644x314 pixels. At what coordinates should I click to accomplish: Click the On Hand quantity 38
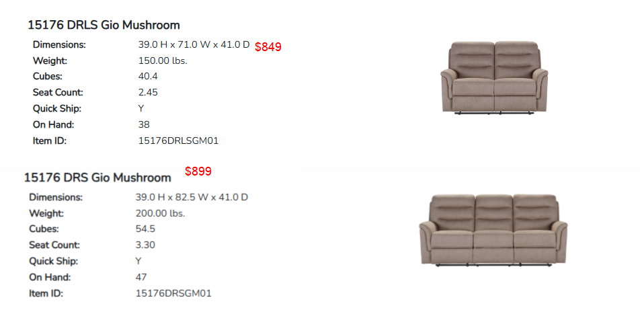pyautogui.click(x=144, y=124)
